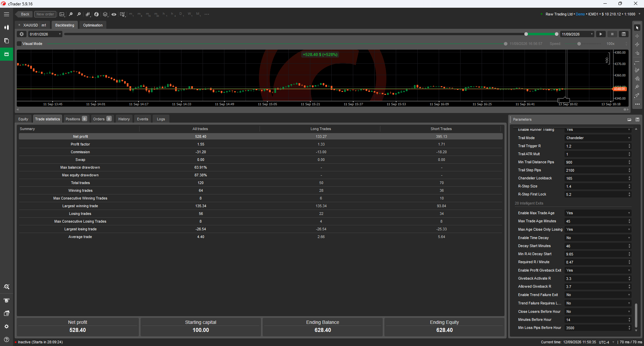Open the end date 11/09/2026 dropdown
Screen dimensions: 644x346
coord(577,34)
